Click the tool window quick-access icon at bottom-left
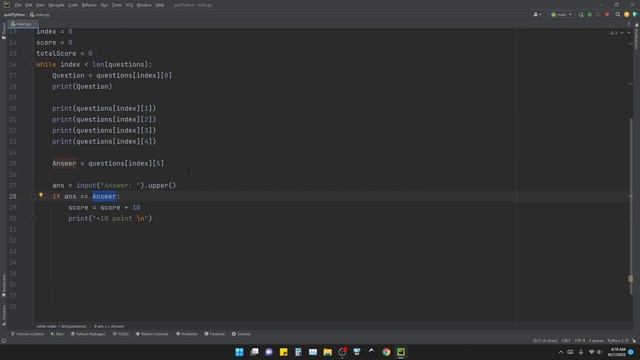Viewport: 640px width, 360px height. [4, 340]
